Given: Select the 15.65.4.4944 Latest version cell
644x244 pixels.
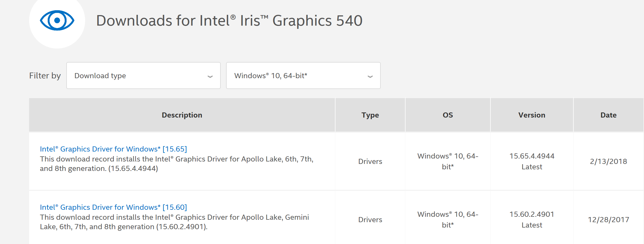Looking at the screenshot, I should tap(532, 161).
